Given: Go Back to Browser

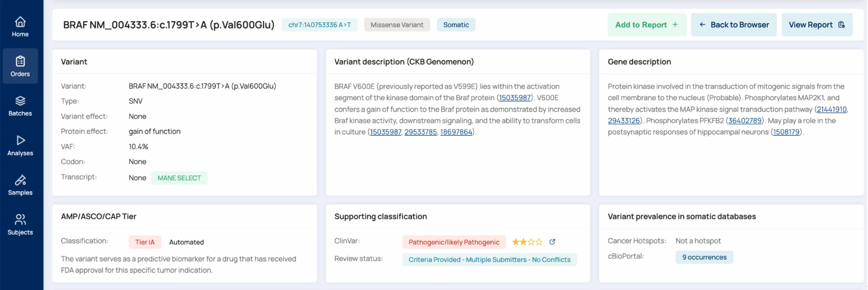Looking at the screenshot, I should (734, 25).
